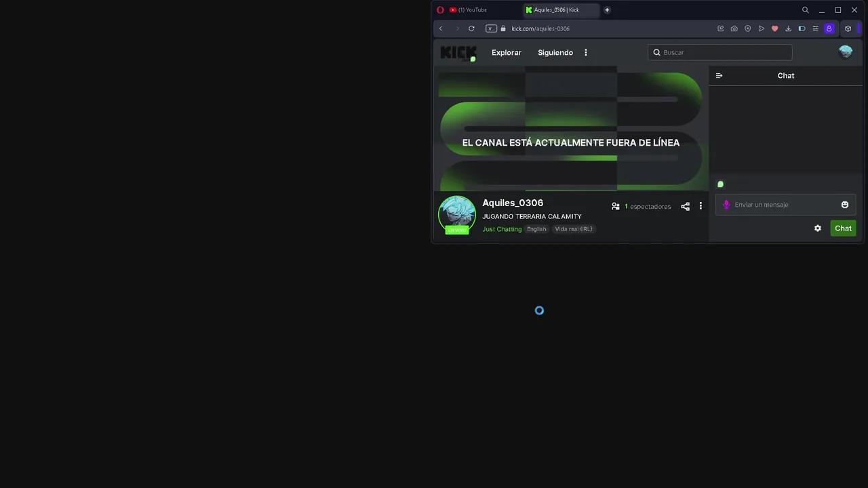Viewport: 868px width, 488px height.
Task: Collapse the chat panel with the arrow icon
Action: tap(719, 75)
